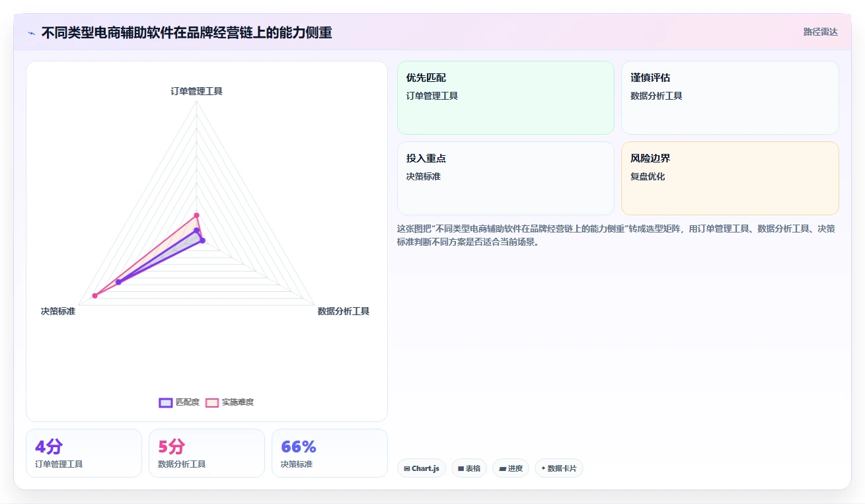The height and width of the screenshot is (504, 865).
Task: Click the 进度 chip icon
Action: (x=502, y=468)
